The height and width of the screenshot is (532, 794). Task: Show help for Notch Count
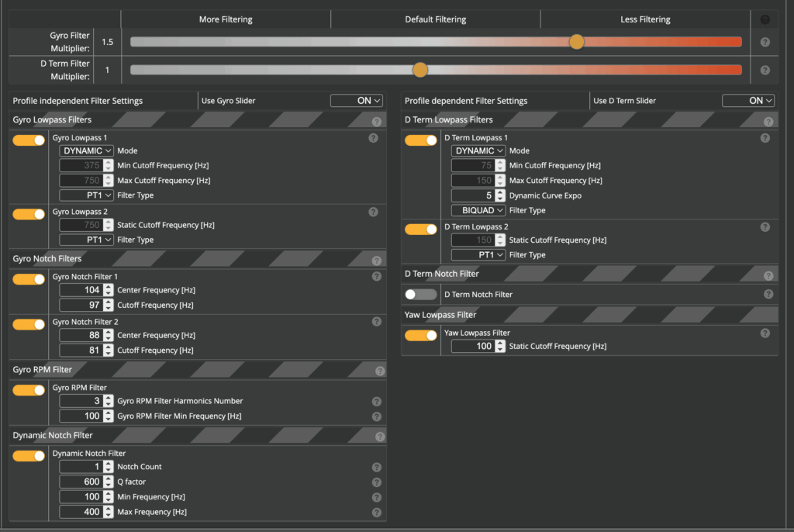click(x=376, y=467)
